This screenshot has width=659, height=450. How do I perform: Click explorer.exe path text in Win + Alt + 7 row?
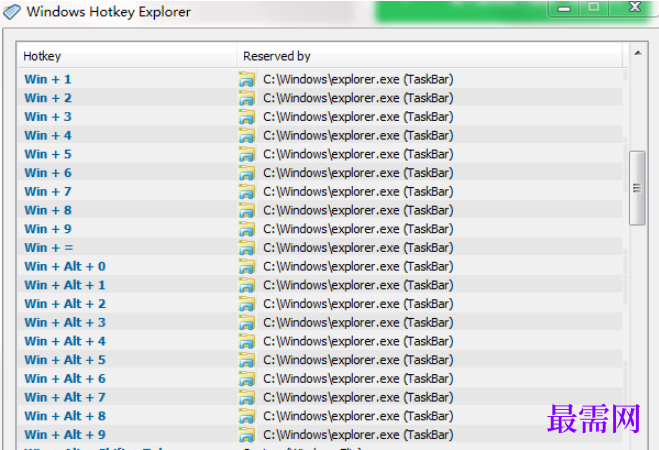(358, 397)
